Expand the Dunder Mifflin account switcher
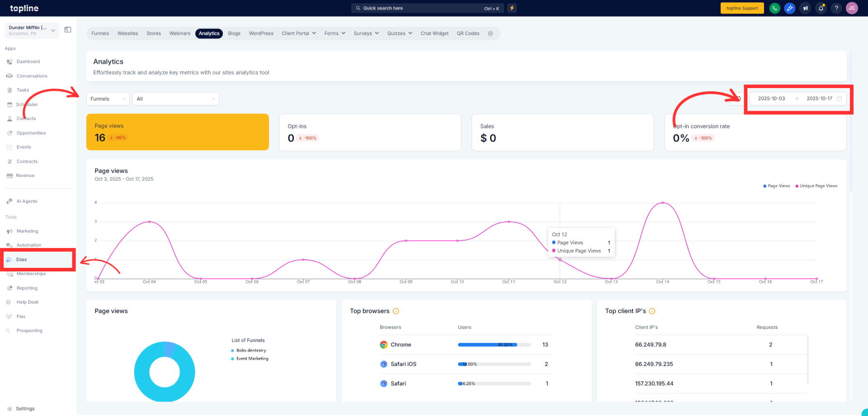The image size is (868, 416). pos(32,30)
